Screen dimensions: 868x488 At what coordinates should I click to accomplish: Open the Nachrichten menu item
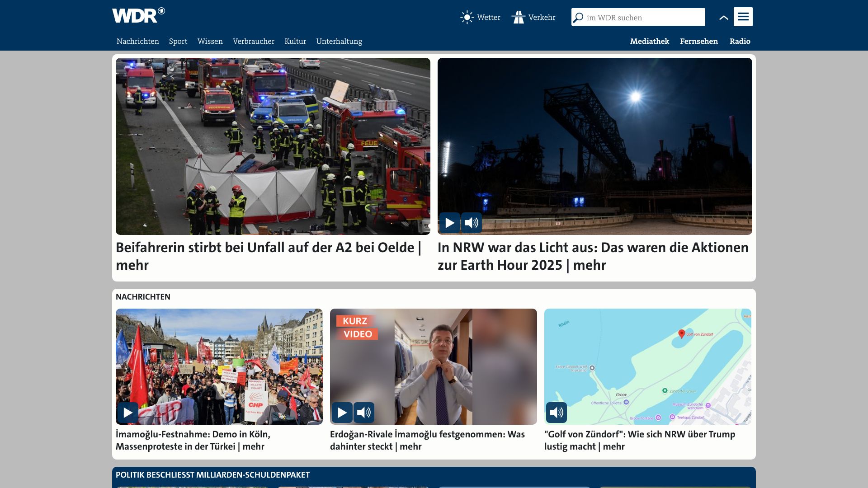point(138,41)
